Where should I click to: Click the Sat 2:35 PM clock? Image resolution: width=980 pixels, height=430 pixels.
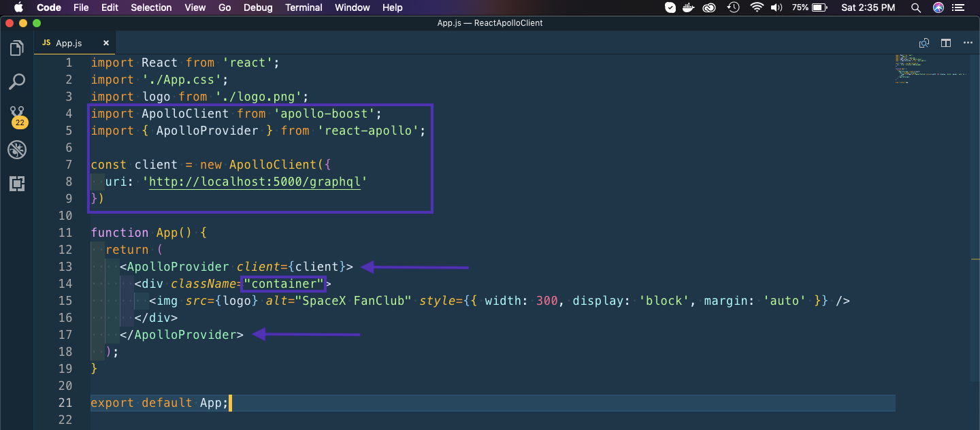[x=868, y=7]
